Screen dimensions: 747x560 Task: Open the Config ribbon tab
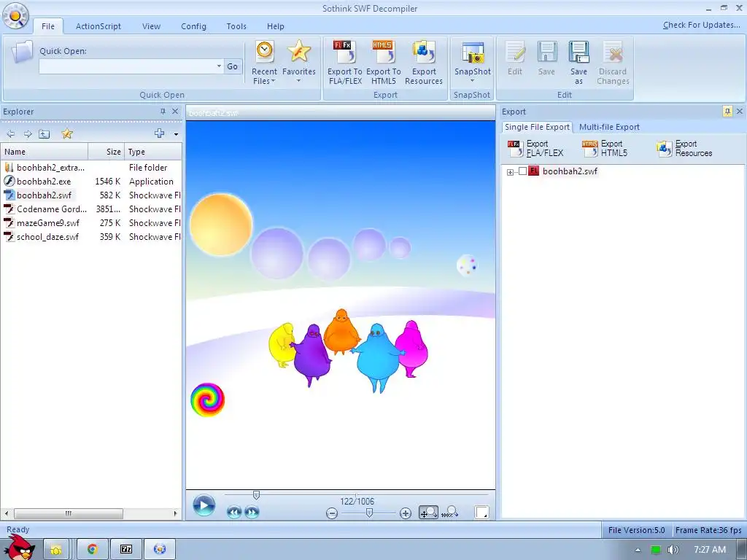click(x=193, y=26)
